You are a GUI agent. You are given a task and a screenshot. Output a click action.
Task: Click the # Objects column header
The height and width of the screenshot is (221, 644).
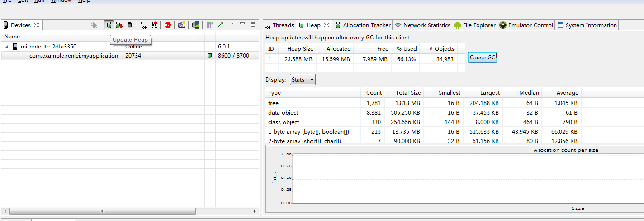coord(441,48)
